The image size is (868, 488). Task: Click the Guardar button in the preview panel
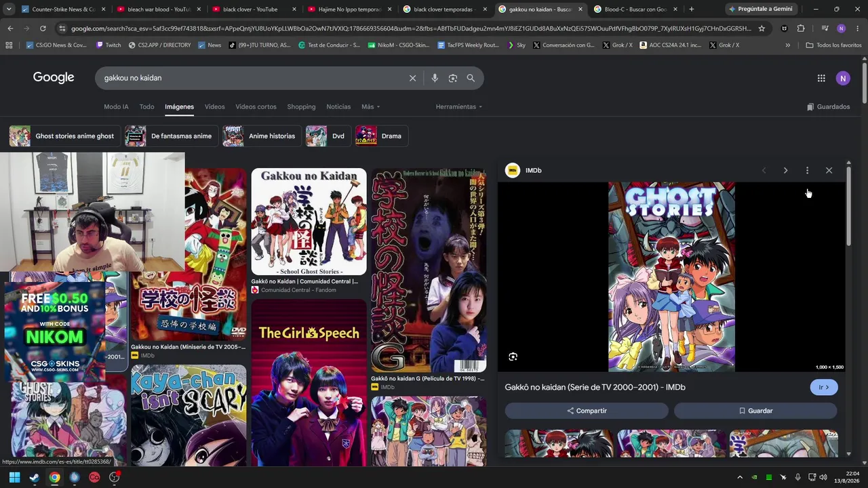(755, 411)
